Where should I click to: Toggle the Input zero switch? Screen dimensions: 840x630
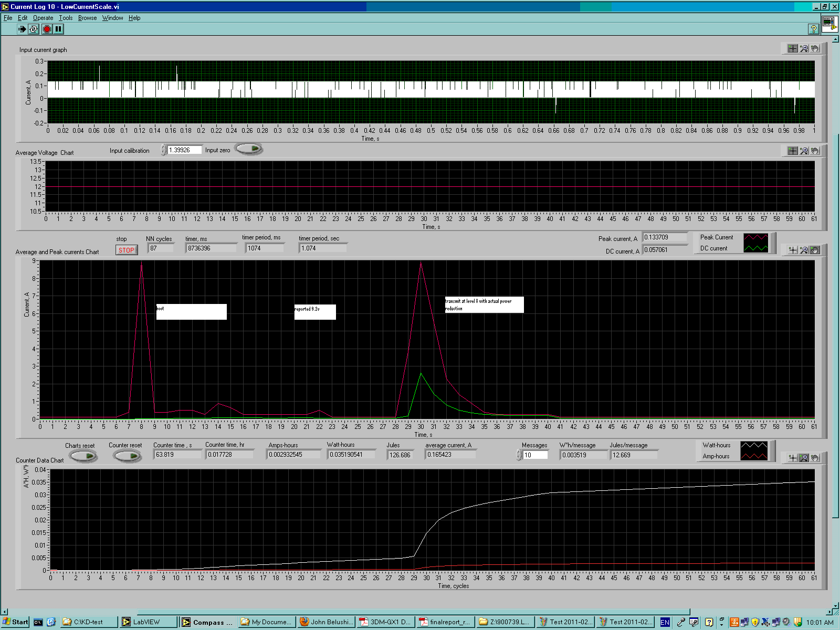(249, 149)
